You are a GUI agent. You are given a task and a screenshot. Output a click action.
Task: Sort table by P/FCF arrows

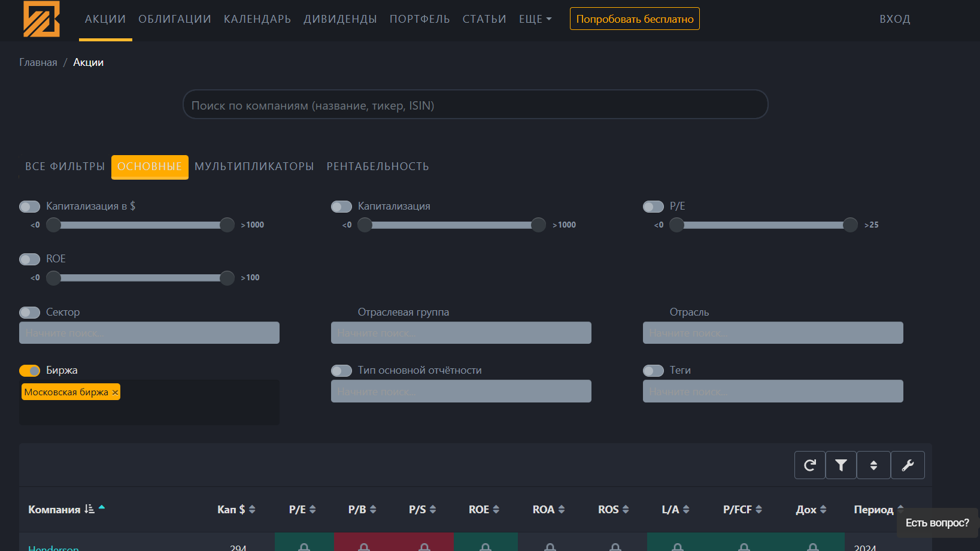click(758, 510)
